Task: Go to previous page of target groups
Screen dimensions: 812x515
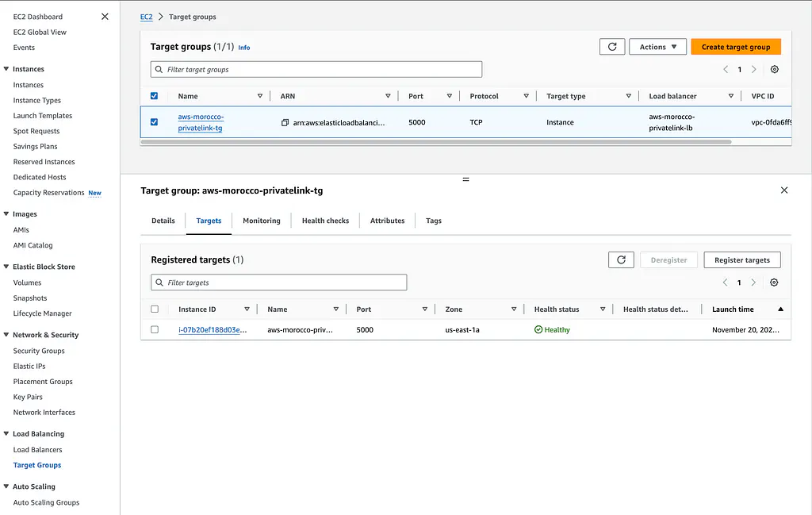Action: pos(726,69)
